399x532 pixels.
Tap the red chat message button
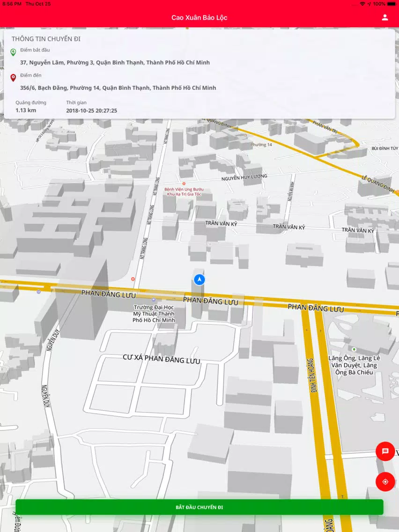pyautogui.click(x=385, y=451)
